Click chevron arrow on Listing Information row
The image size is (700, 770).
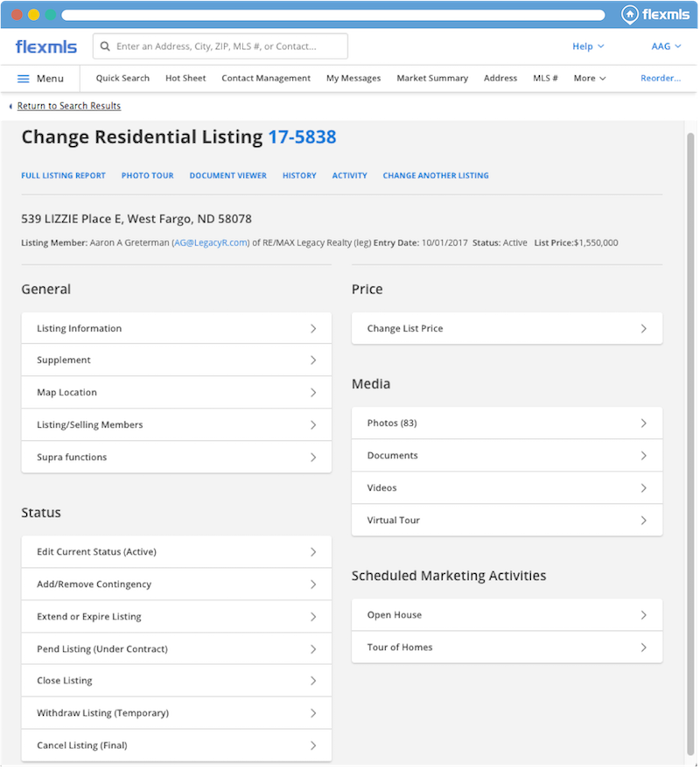click(313, 329)
